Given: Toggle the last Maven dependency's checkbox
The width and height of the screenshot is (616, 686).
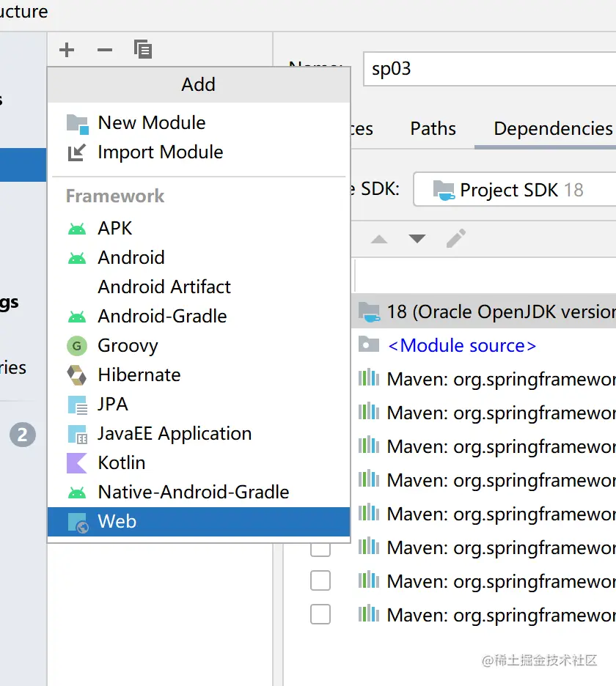Looking at the screenshot, I should tap(320, 614).
